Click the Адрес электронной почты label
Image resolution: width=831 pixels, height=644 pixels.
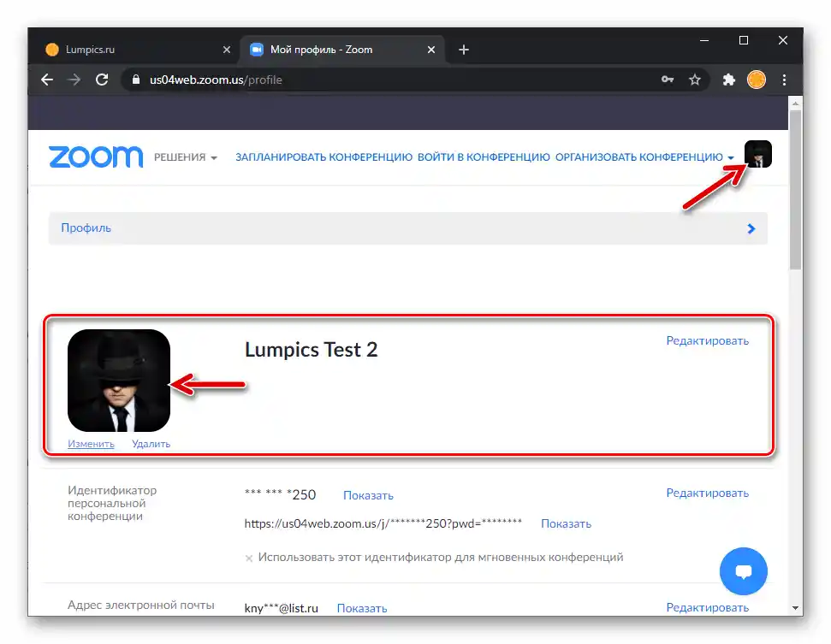(141, 605)
